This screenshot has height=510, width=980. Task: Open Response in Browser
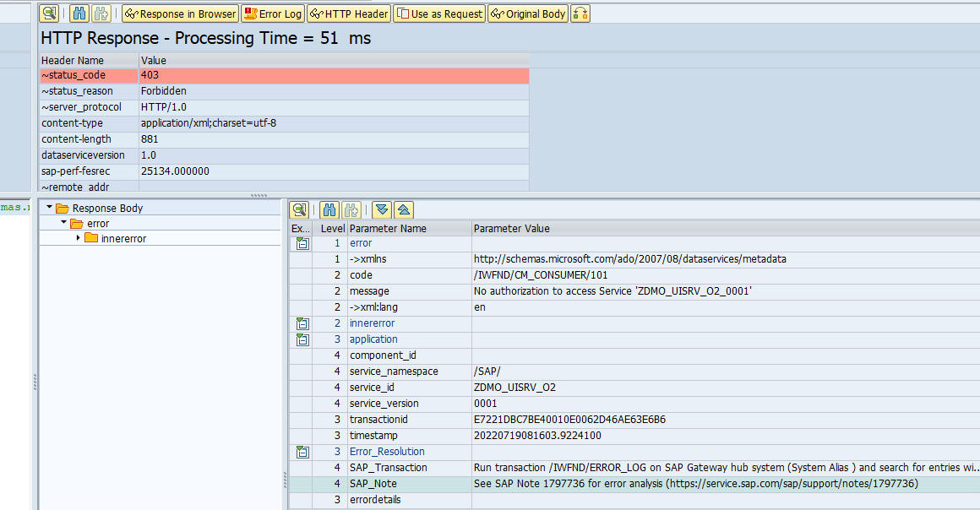(180, 14)
